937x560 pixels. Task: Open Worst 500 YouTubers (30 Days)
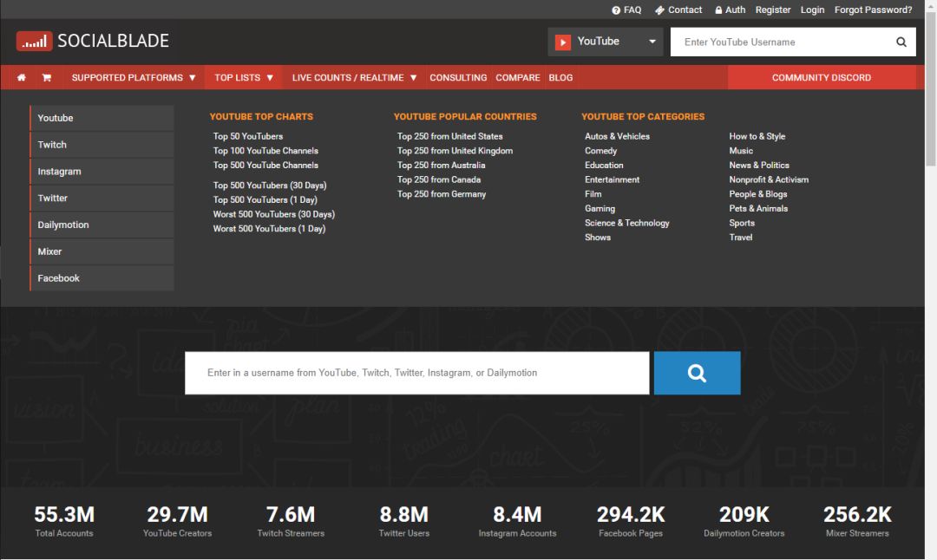[273, 214]
